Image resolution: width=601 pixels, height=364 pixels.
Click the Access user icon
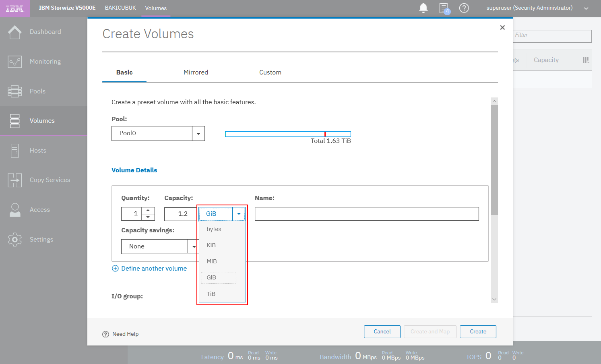coord(15,210)
